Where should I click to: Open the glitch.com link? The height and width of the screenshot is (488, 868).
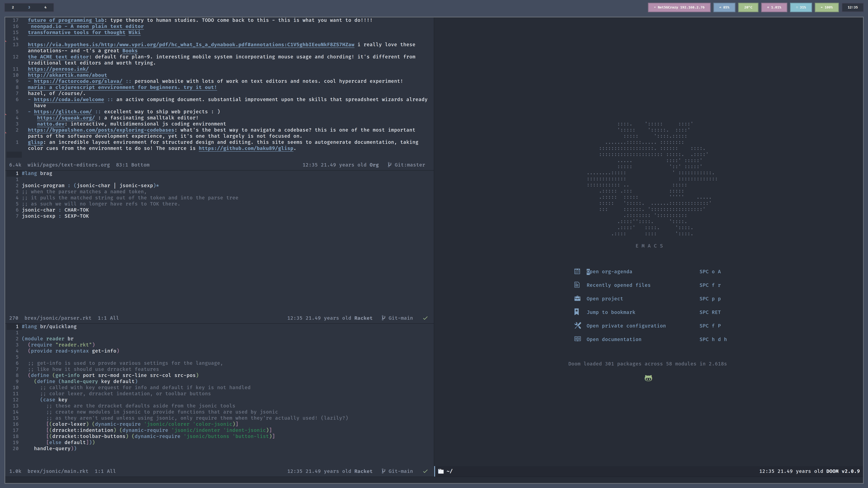(x=63, y=111)
